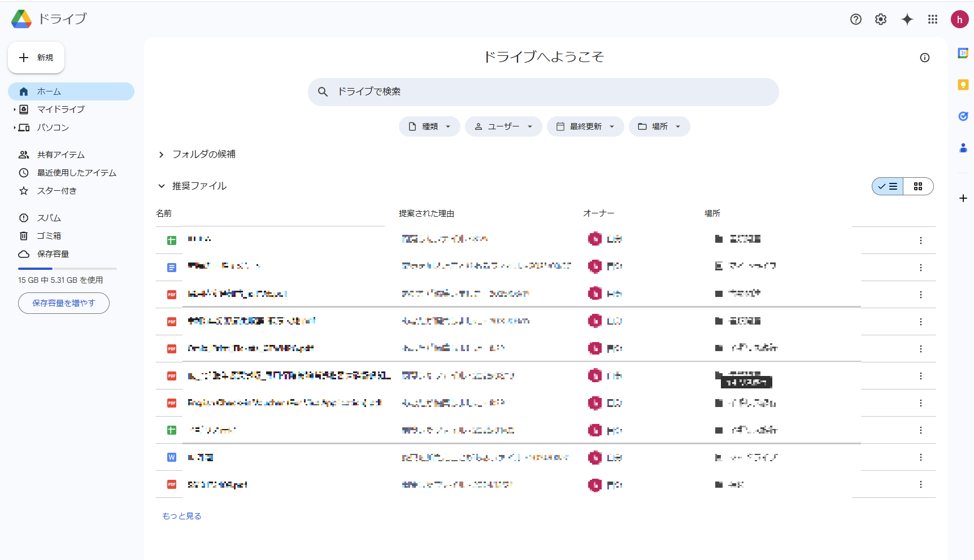Viewport: 974px width, 560px height.
Task: Switch to list layout view
Action: coord(888,186)
